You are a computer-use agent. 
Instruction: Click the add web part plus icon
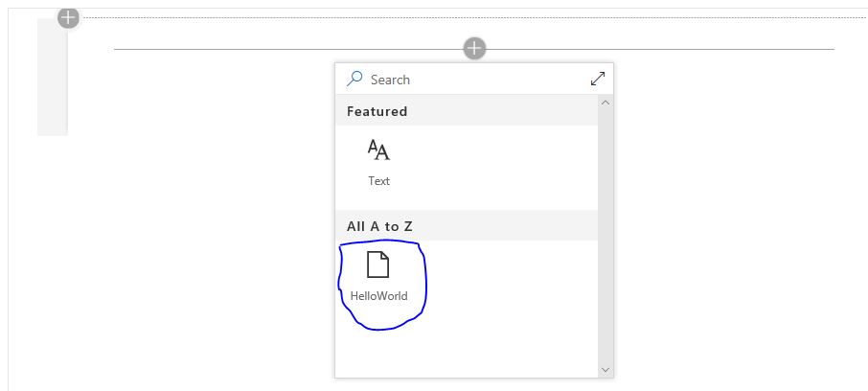point(474,48)
